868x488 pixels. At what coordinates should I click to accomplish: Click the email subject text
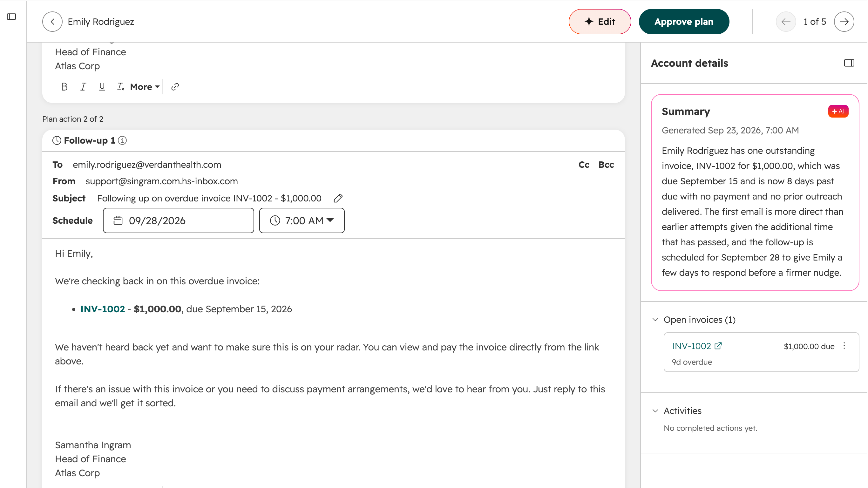209,198
